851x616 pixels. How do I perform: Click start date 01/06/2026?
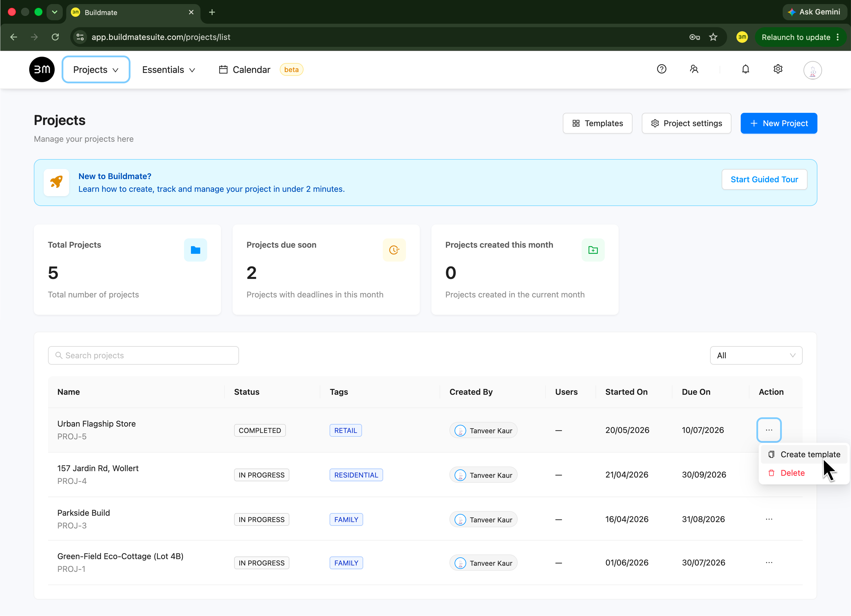(x=627, y=563)
